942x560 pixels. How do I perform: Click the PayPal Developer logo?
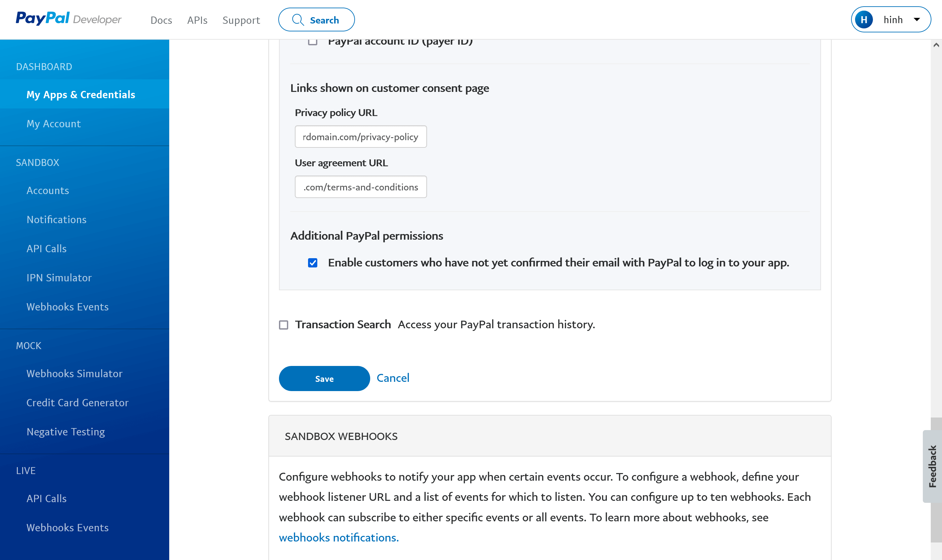click(x=68, y=19)
